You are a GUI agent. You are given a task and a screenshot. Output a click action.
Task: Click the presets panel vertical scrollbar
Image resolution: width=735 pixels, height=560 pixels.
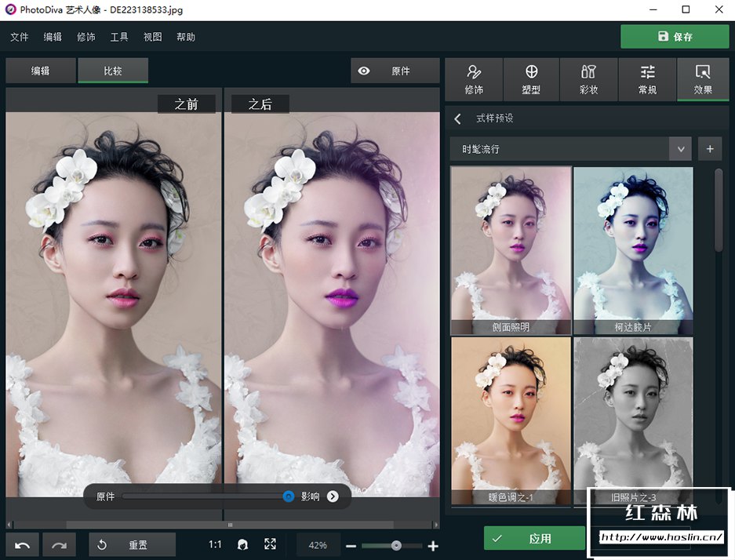pos(718,211)
